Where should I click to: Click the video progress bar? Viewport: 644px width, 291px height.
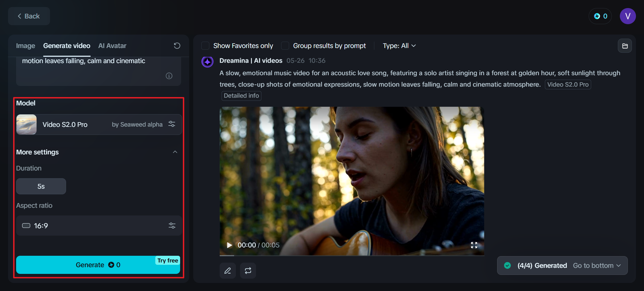pos(352,255)
